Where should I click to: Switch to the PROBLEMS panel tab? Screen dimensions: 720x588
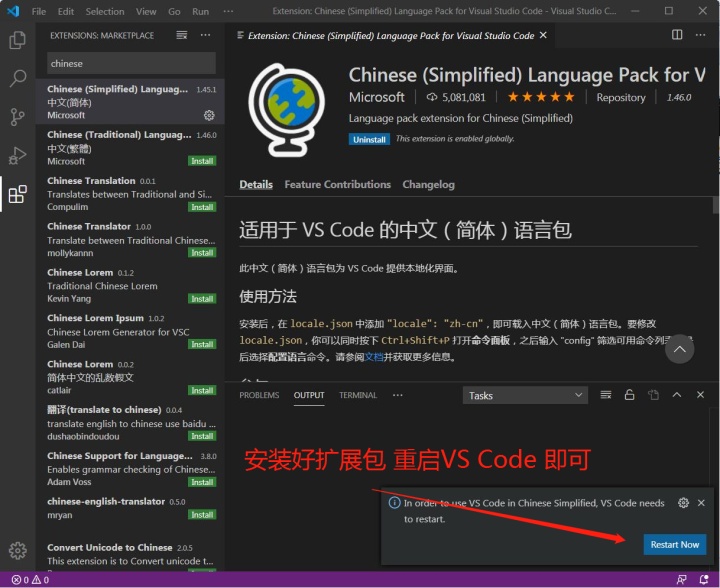pyautogui.click(x=259, y=395)
